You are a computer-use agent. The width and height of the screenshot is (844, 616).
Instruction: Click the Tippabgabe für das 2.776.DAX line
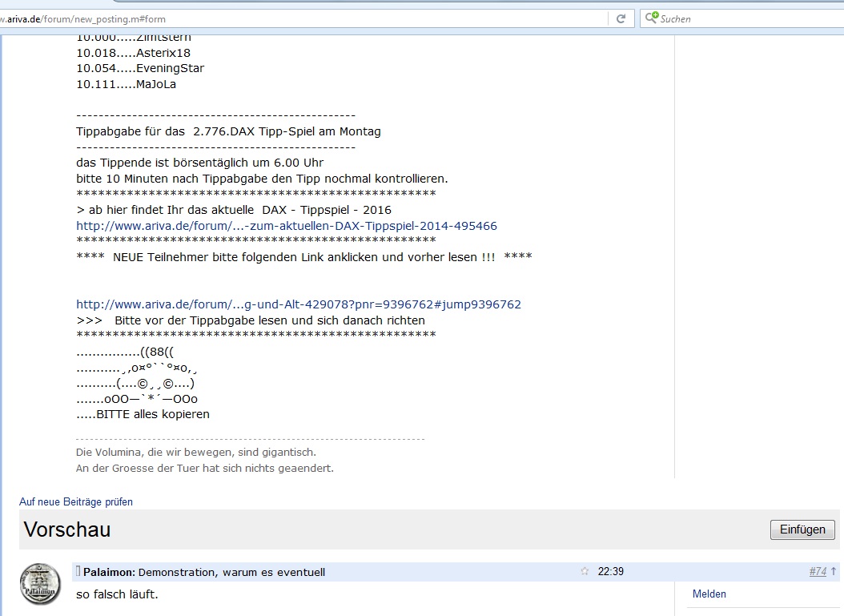click(x=228, y=131)
